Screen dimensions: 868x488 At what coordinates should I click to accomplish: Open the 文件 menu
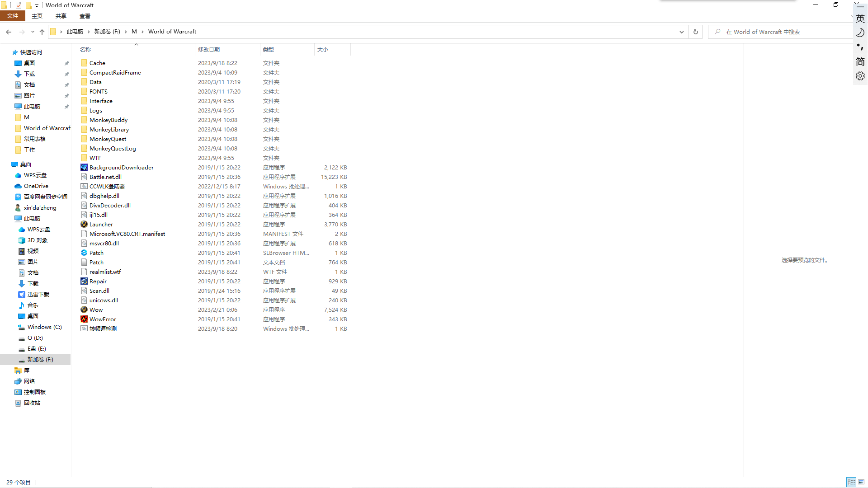click(13, 15)
